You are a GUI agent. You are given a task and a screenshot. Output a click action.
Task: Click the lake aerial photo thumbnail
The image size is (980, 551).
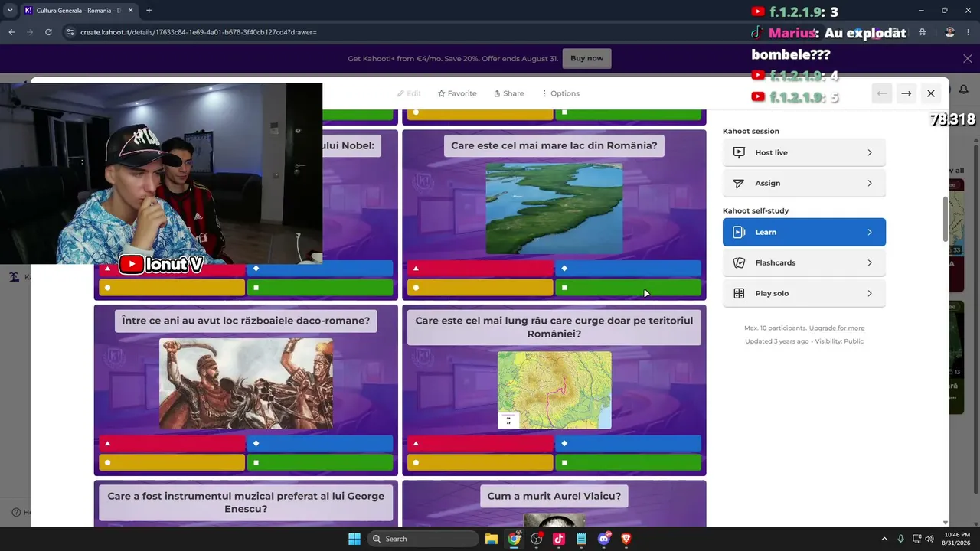(x=554, y=208)
